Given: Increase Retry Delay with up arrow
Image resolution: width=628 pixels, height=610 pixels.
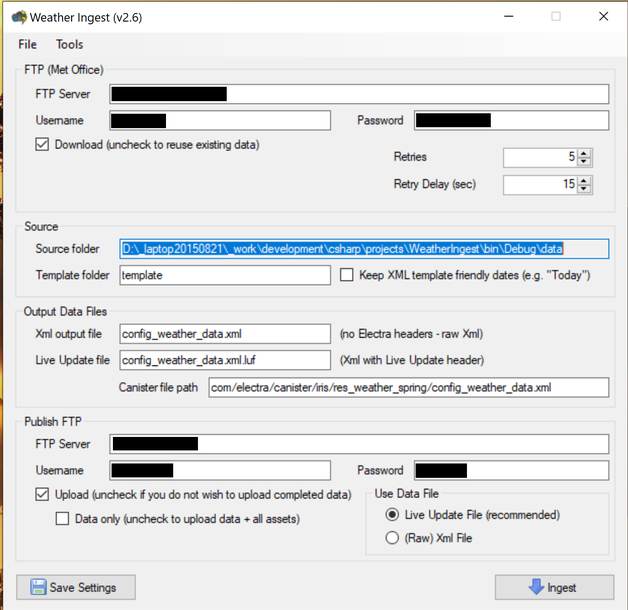Looking at the screenshot, I should (x=585, y=180).
